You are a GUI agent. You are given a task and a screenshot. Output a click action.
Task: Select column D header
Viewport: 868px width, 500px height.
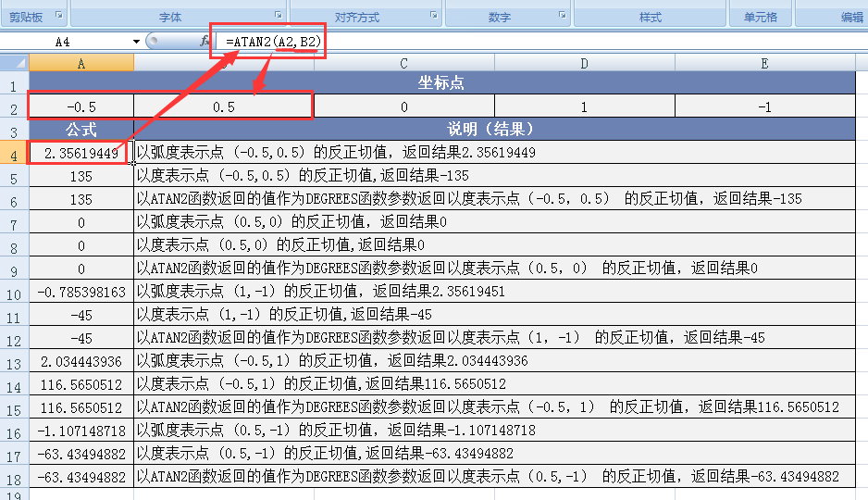point(585,63)
